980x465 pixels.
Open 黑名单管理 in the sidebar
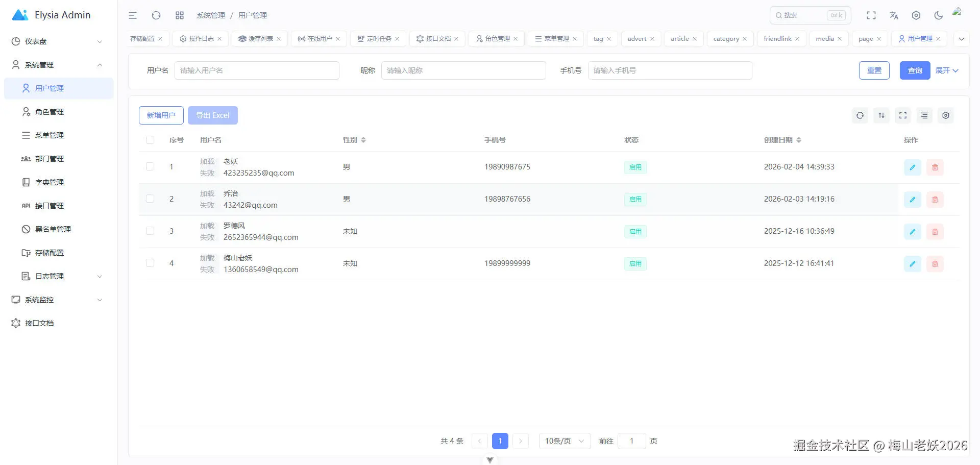coord(59,229)
